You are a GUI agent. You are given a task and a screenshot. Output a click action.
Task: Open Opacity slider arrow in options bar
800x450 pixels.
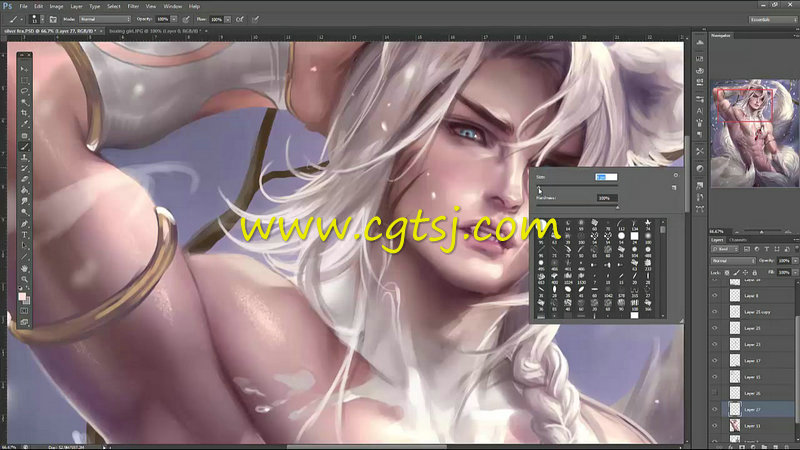(x=174, y=19)
